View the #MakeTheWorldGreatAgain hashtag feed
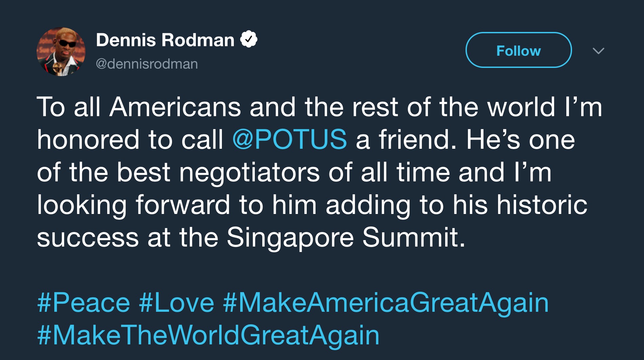Image resolution: width=644 pixels, height=360 pixels. [209, 335]
